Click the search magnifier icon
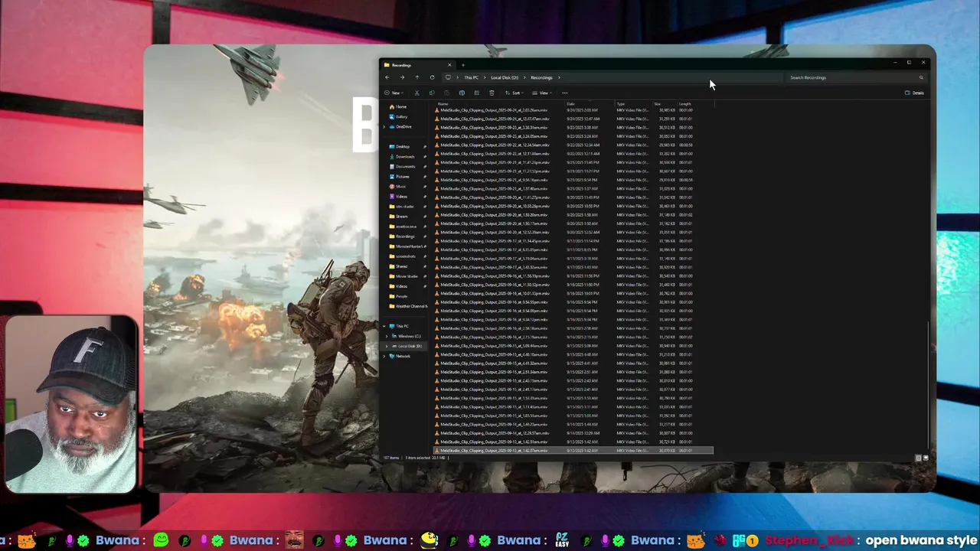This screenshot has height=551, width=980. click(x=921, y=77)
